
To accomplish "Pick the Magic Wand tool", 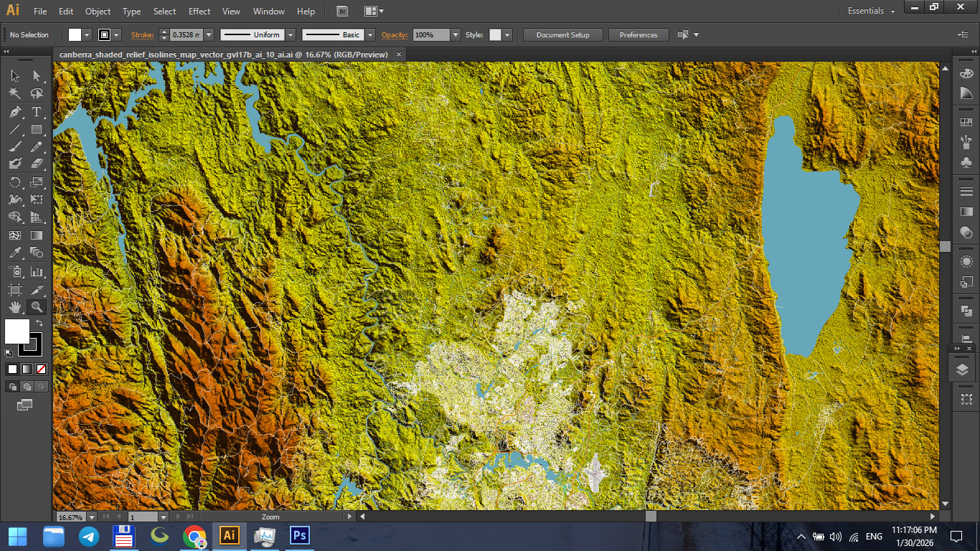I will (13, 93).
